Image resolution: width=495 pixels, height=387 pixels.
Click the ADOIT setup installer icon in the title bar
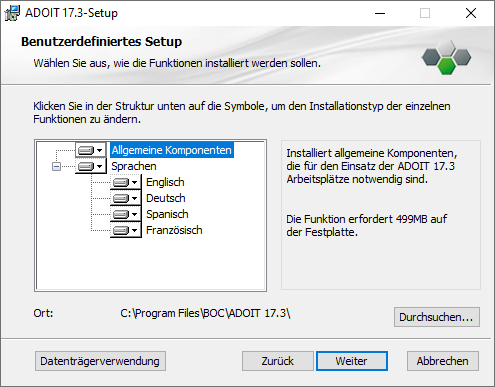pos(12,13)
